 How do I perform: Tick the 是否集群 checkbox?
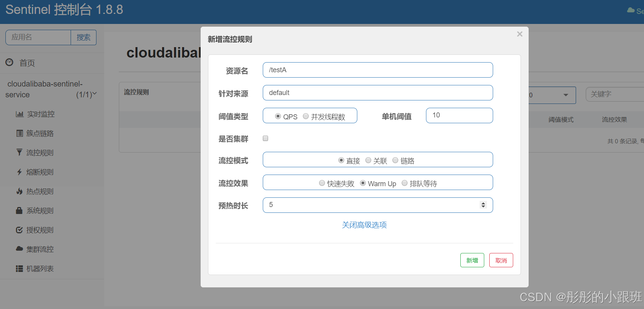click(x=265, y=138)
